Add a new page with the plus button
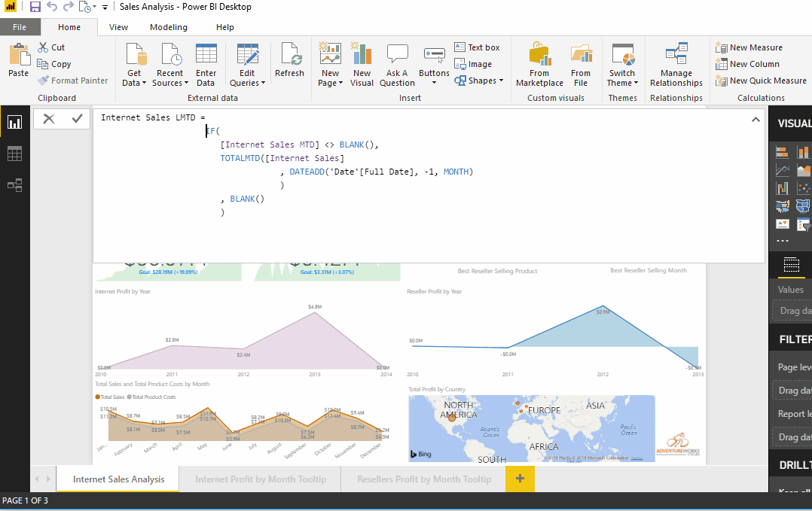 [x=520, y=479]
